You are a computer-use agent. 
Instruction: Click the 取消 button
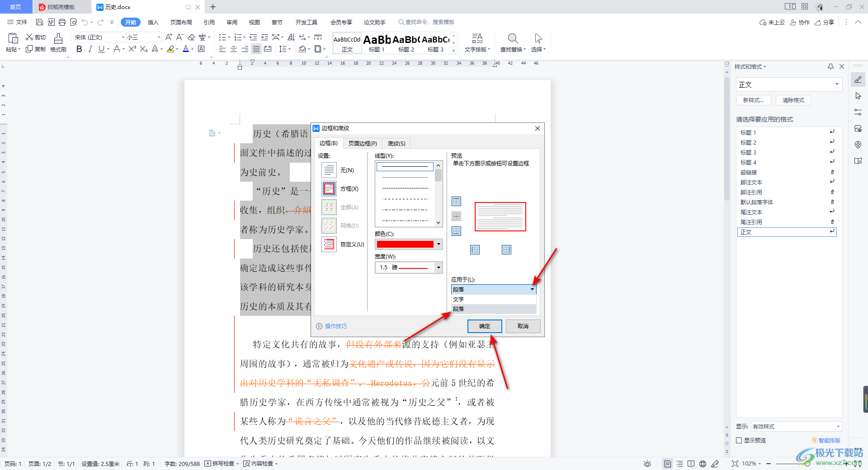coord(523,326)
